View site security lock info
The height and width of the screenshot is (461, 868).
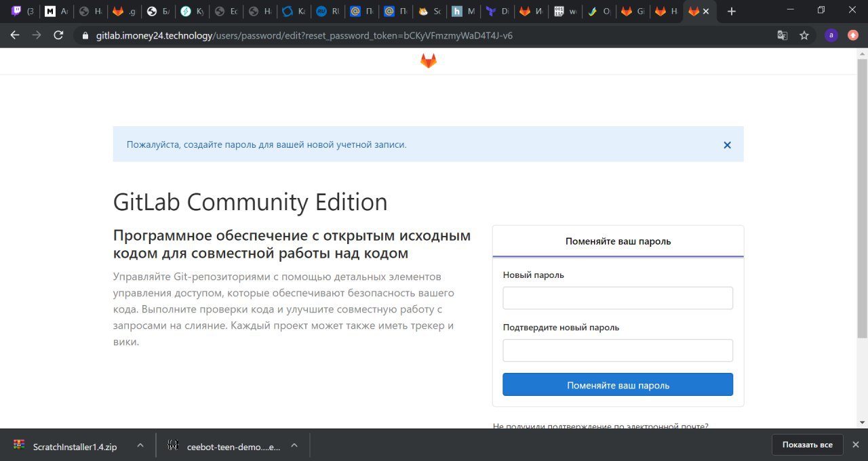(x=85, y=36)
